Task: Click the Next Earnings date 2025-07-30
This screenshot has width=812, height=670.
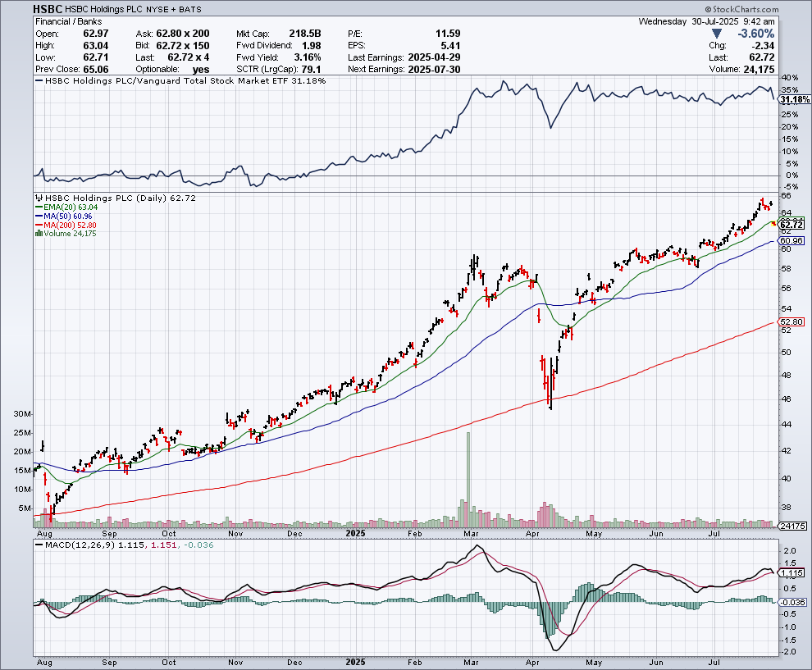Action: click(434, 70)
